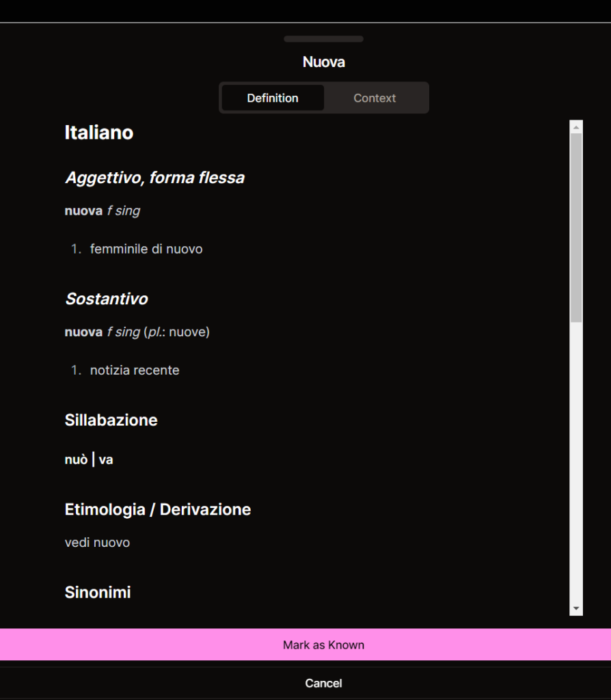Click the Italiano language heading
This screenshot has width=611, height=700.
click(x=99, y=133)
